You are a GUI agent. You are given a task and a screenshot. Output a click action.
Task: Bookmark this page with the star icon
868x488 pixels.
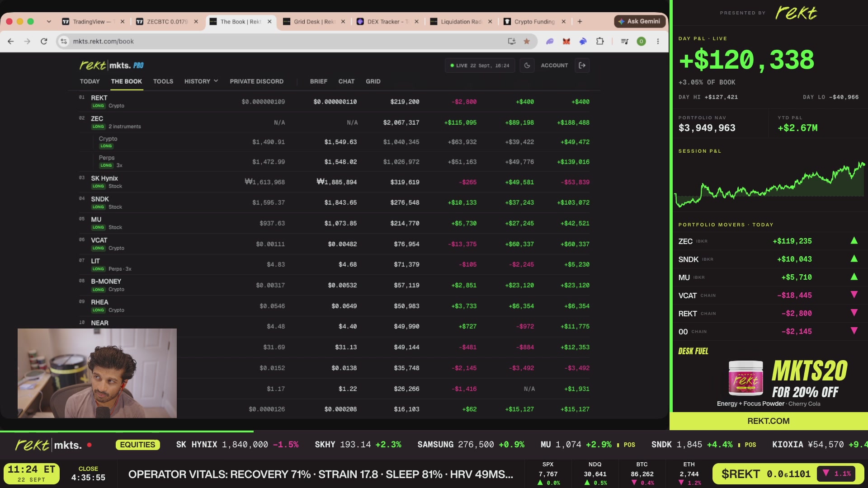(x=527, y=41)
